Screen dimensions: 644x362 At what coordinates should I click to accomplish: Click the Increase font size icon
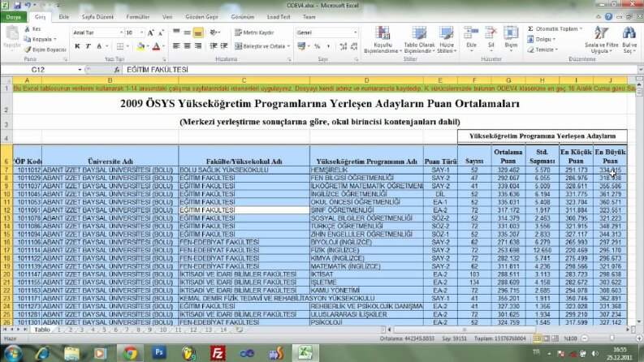(151, 32)
